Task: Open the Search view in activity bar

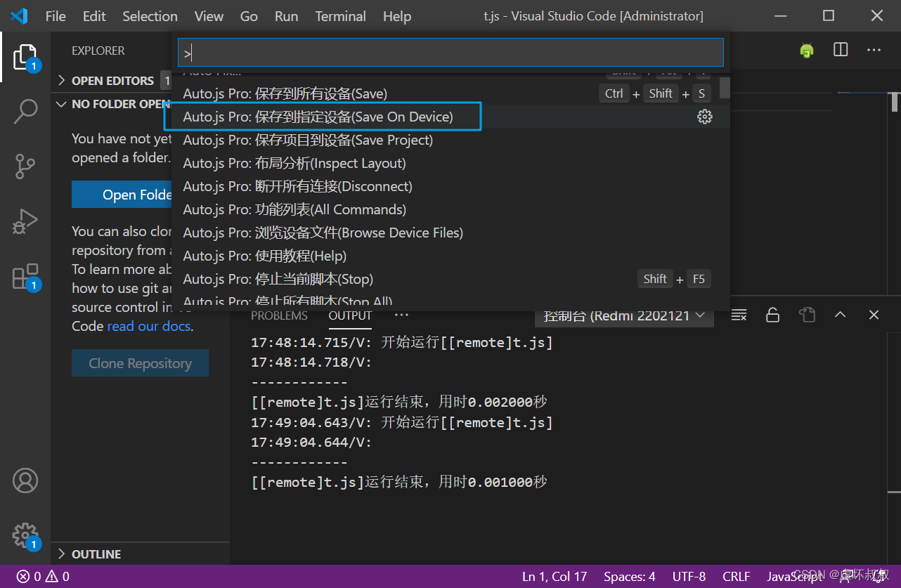Action: coord(25,111)
